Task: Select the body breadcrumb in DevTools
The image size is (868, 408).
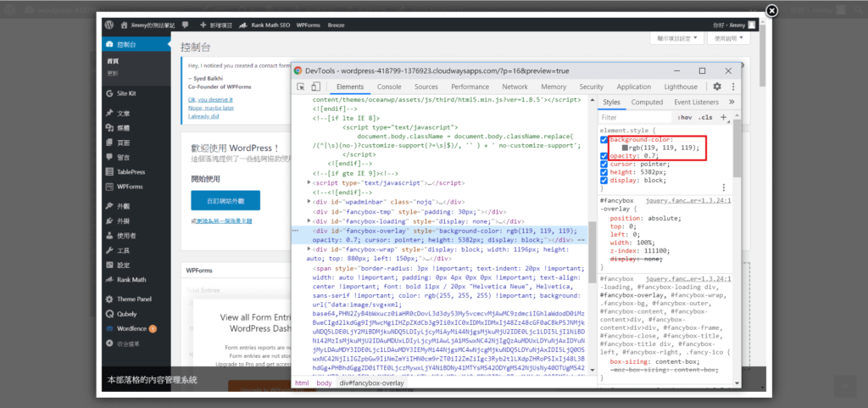Action: [x=324, y=383]
